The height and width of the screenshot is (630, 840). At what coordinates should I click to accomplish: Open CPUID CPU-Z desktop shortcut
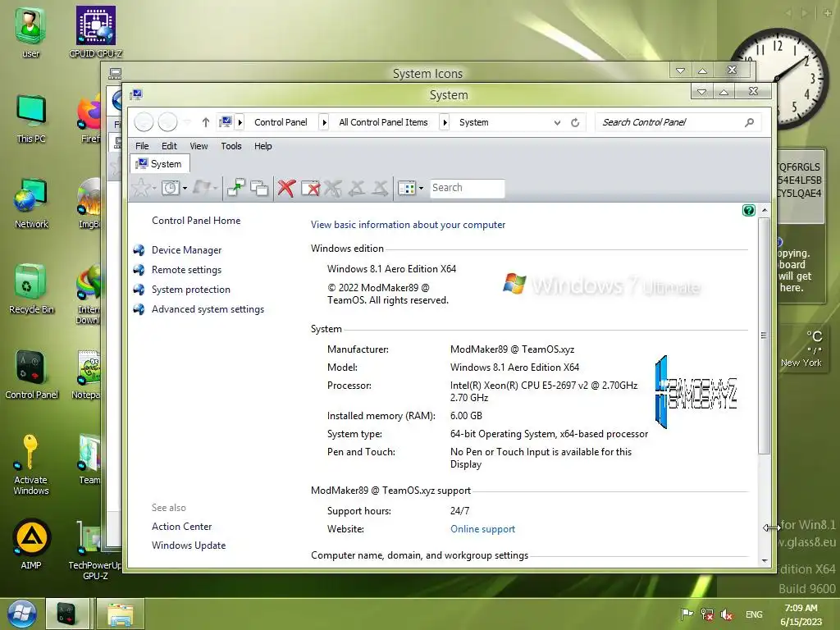click(95, 32)
